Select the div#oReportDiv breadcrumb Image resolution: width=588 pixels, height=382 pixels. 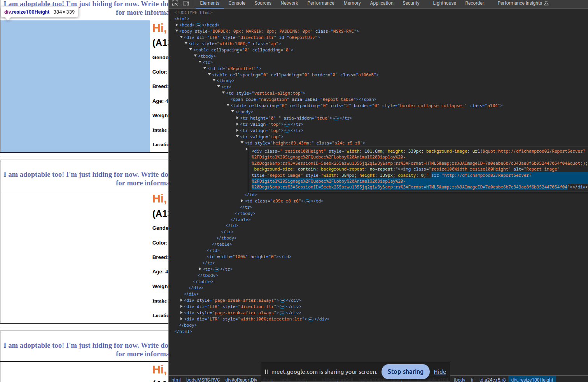click(241, 380)
